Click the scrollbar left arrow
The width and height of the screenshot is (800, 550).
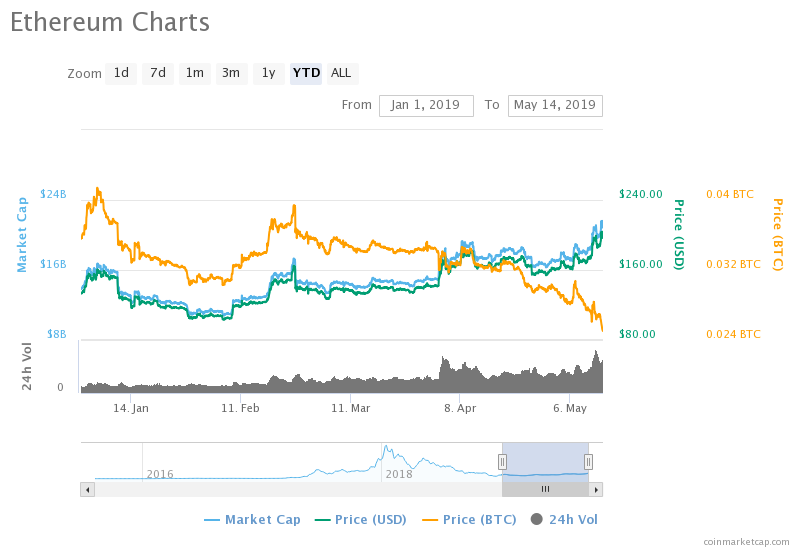coord(88,490)
